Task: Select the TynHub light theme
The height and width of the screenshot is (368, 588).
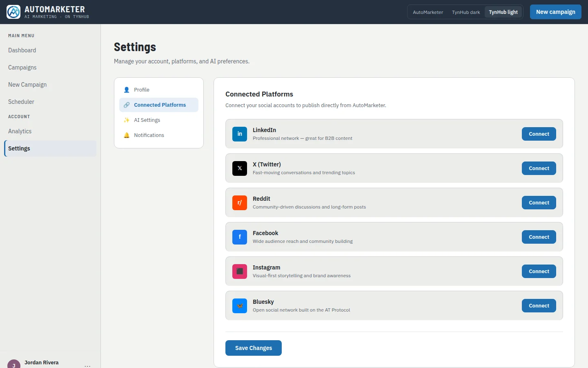Action: point(503,12)
